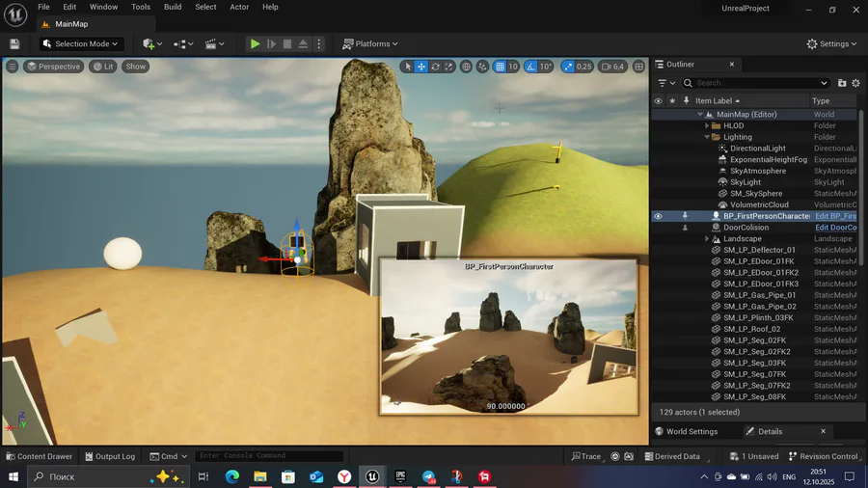Screen dimensions: 868x488
Task: Toggle rotation snapping angle icon
Action: pos(530,67)
